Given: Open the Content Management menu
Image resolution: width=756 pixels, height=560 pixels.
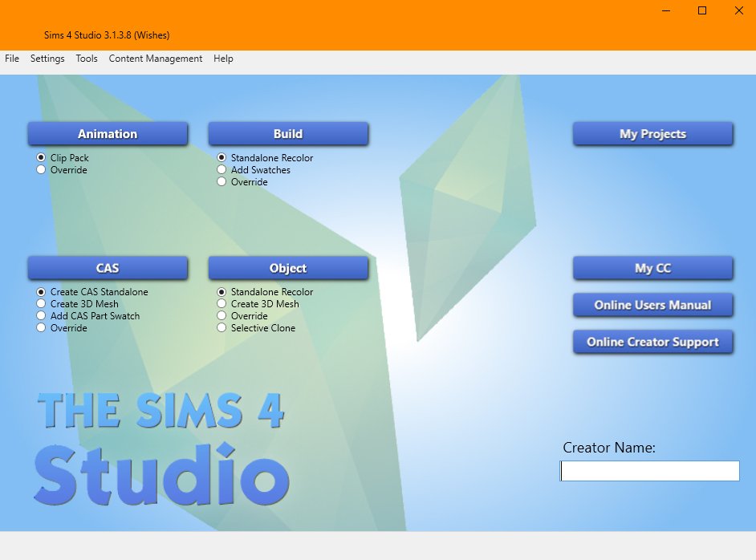Looking at the screenshot, I should click(x=156, y=59).
